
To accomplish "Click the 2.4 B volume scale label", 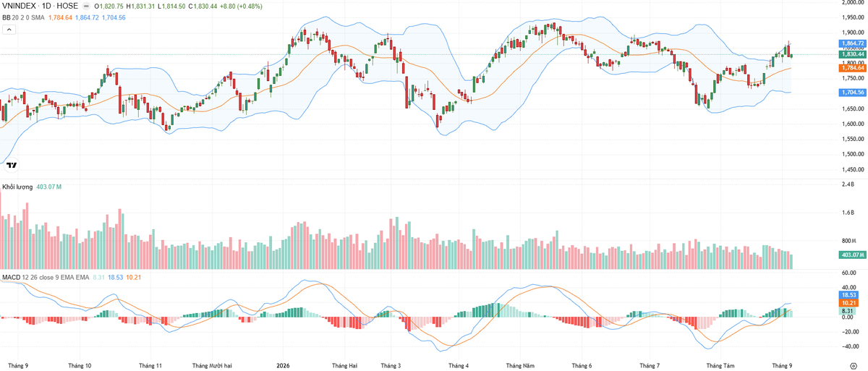I will tap(848, 184).
